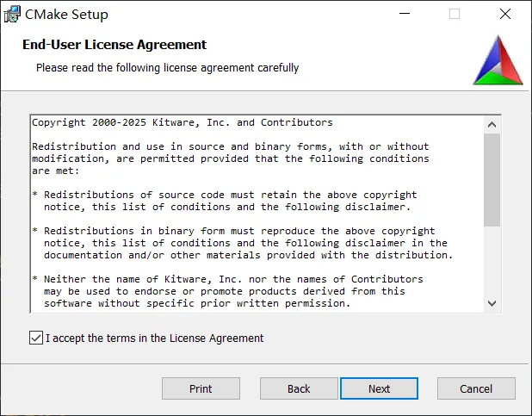Click the license scrollbar up arrow
532x416 pixels.
(x=492, y=123)
